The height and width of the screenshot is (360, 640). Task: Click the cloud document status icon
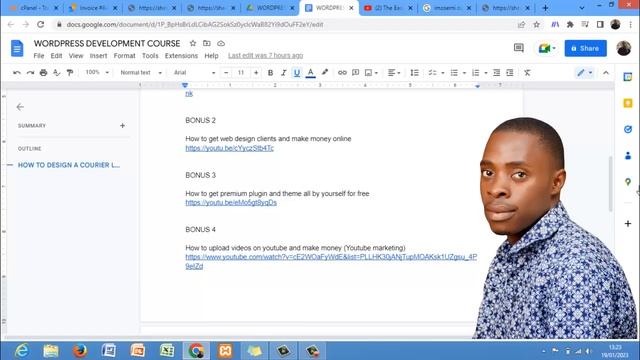221,43
